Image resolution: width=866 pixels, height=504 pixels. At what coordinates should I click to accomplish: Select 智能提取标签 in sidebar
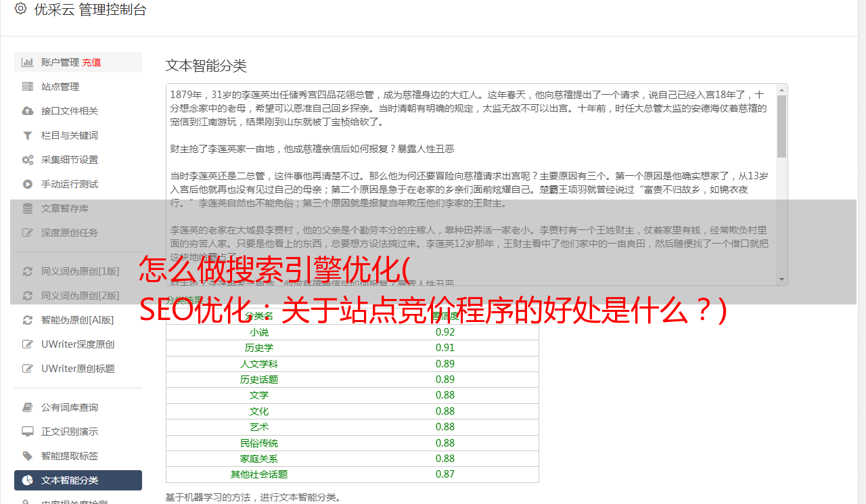click(78, 456)
